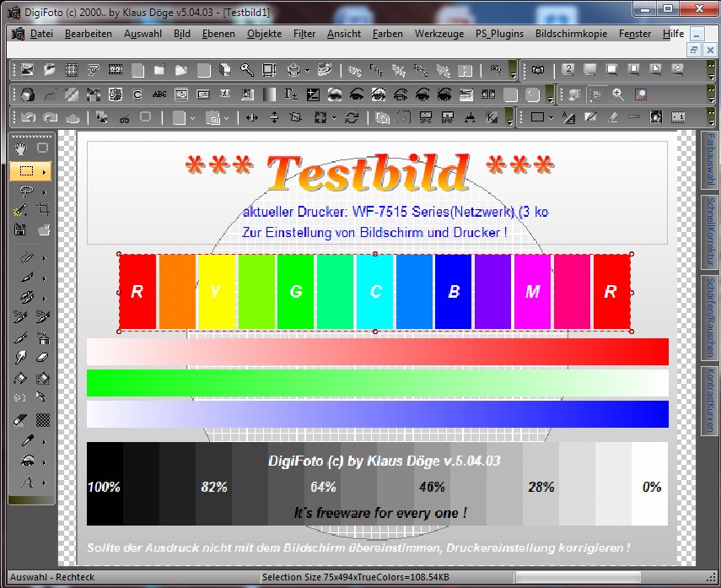Open the PS_Plugins menu
The image size is (721, 588).
coord(499,34)
